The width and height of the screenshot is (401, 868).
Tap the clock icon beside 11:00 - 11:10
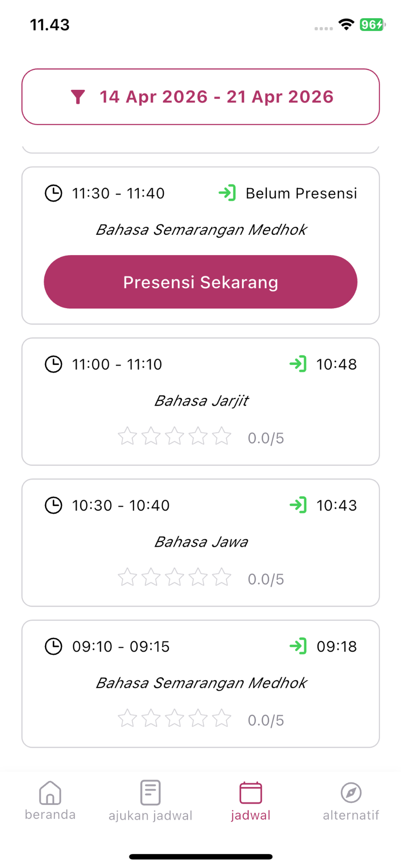[x=53, y=364]
